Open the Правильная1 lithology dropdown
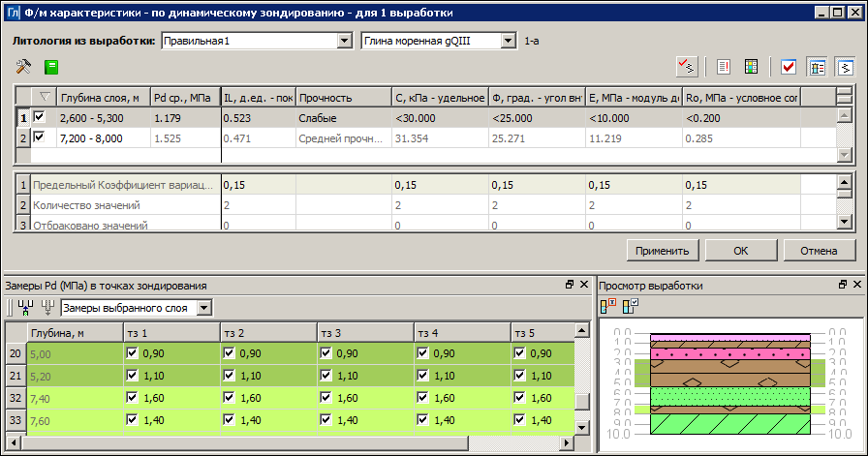The width and height of the screenshot is (868, 456). [344, 41]
